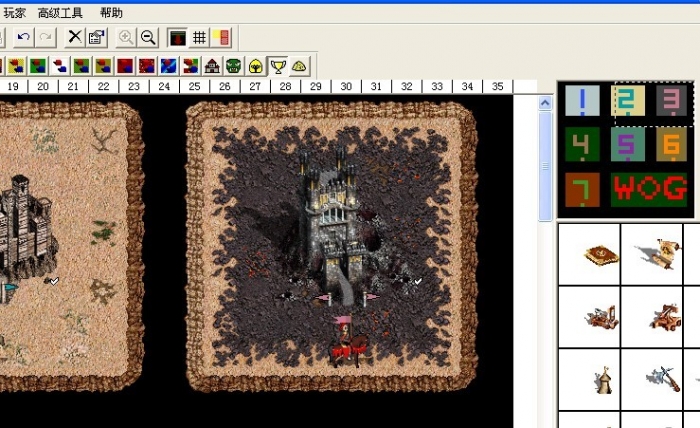This screenshot has height=428, width=700.
Task: Select the WOG category tile
Action: point(649,190)
